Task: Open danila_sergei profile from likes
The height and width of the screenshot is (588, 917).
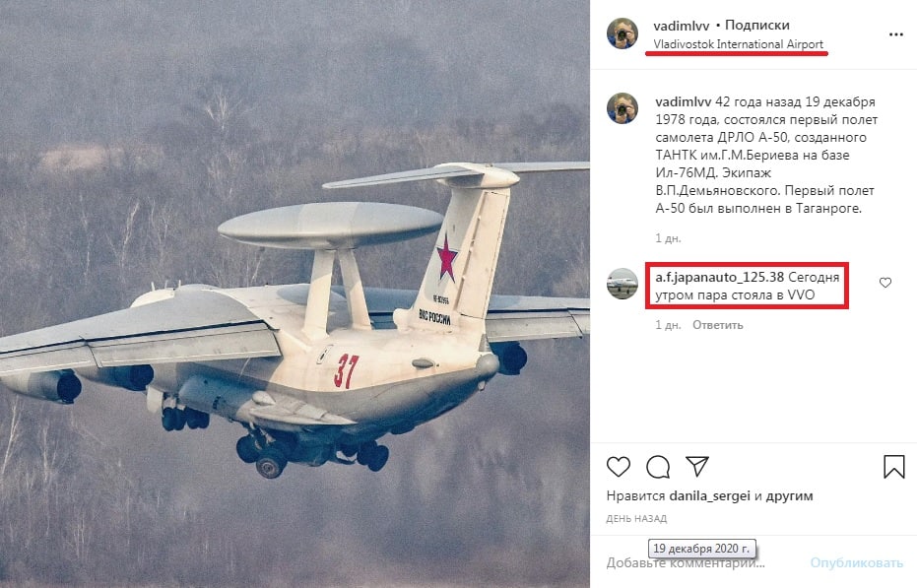Action: [x=709, y=495]
